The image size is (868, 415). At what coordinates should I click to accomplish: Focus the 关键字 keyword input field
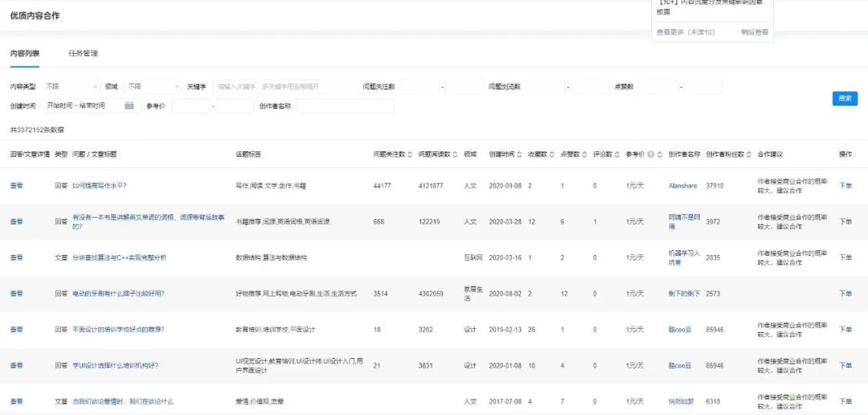pyautogui.click(x=285, y=87)
